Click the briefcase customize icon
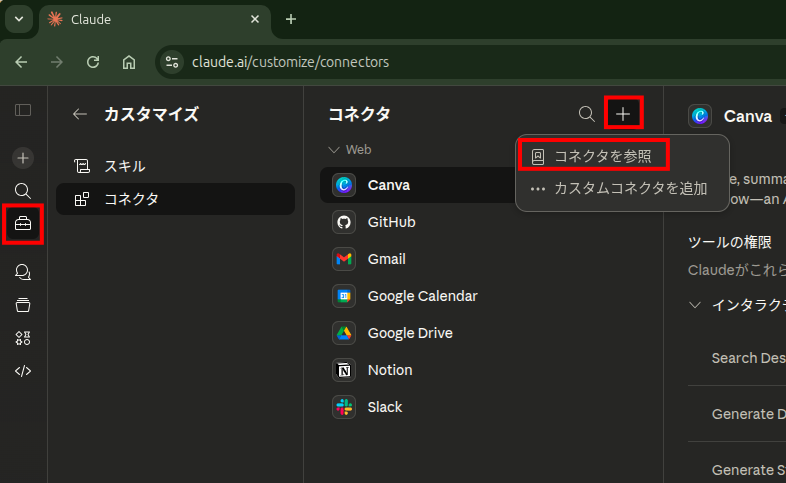This screenshot has height=483, width=786. point(23,225)
